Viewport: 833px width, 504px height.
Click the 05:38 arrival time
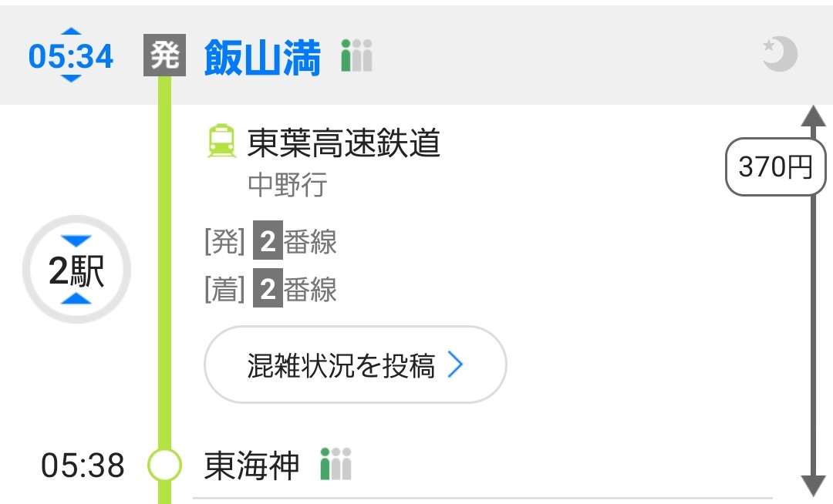tap(83, 465)
